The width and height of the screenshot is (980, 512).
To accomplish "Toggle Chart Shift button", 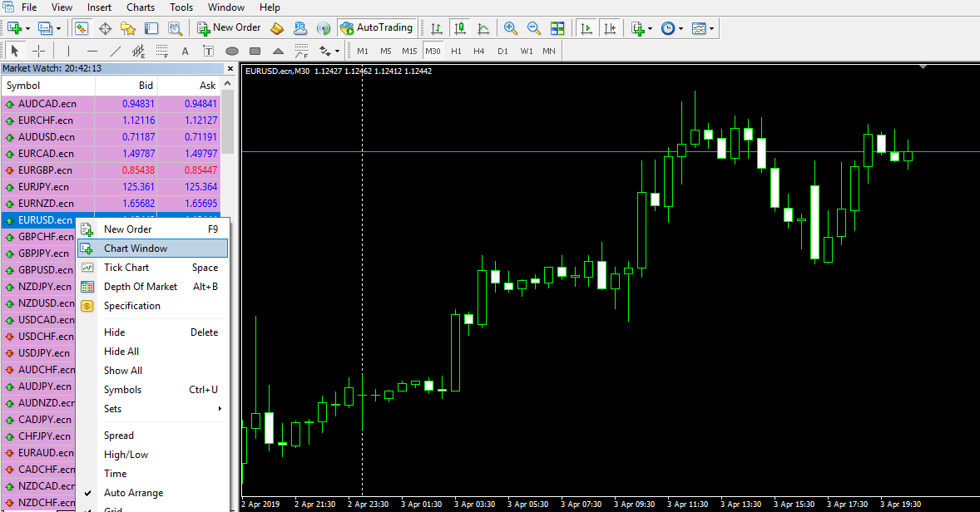I will pyautogui.click(x=609, y=28).
